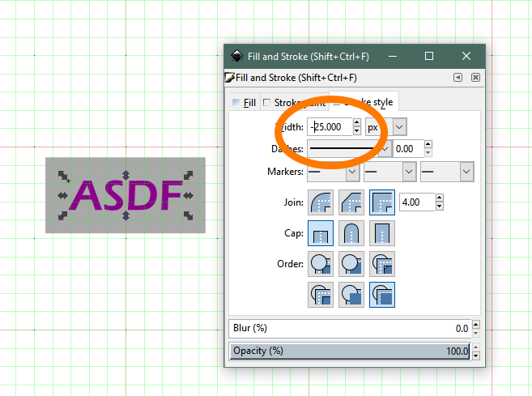
Task: Select last Order icon in bottom row
Action: click(381, 294)
